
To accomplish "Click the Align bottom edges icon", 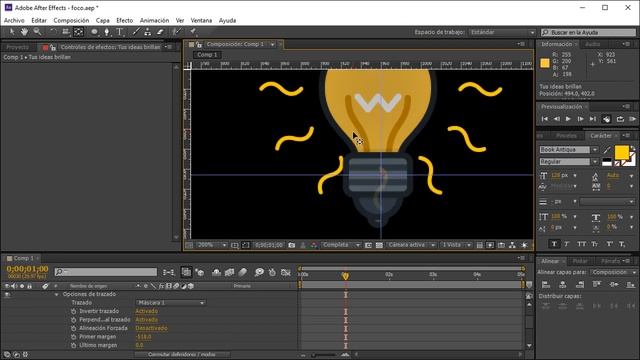I will [x=631, y=284].
